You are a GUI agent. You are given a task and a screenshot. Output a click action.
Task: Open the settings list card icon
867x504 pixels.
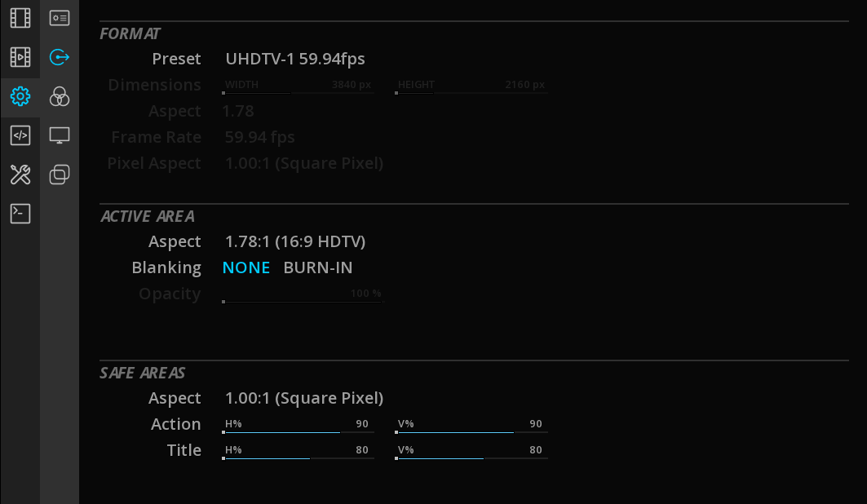tap(60, 18)
